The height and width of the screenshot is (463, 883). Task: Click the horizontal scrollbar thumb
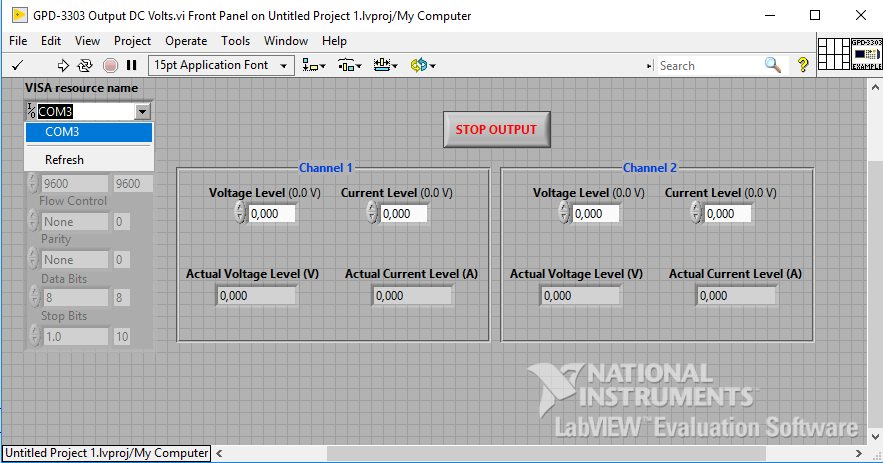[x=546, y=453]
